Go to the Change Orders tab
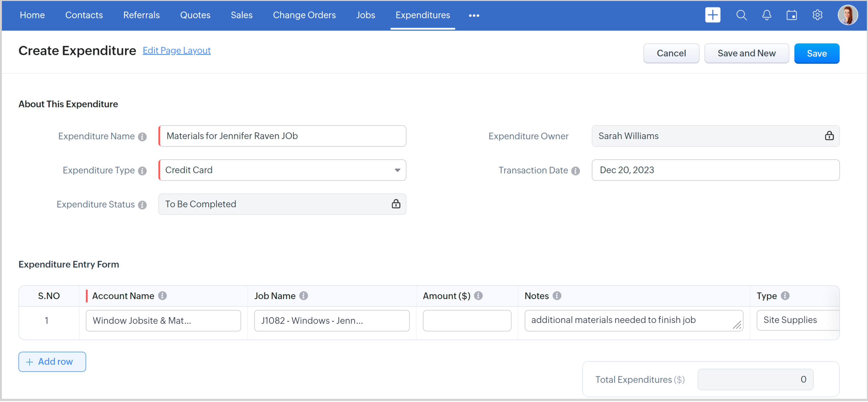Image resolution: width=868 pixels, height=402 pixels. [x=304, y=15]
